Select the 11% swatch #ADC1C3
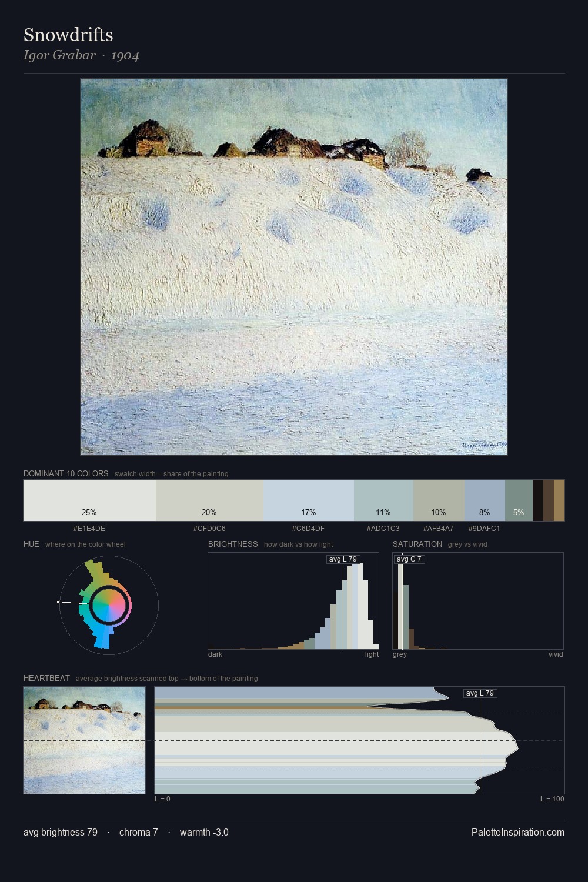The width and height of the screenshot is (588, 882). 383,500
